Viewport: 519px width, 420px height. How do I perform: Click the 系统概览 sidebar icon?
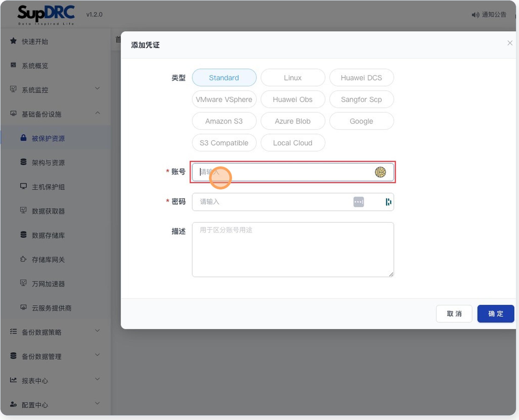point(13,65)
